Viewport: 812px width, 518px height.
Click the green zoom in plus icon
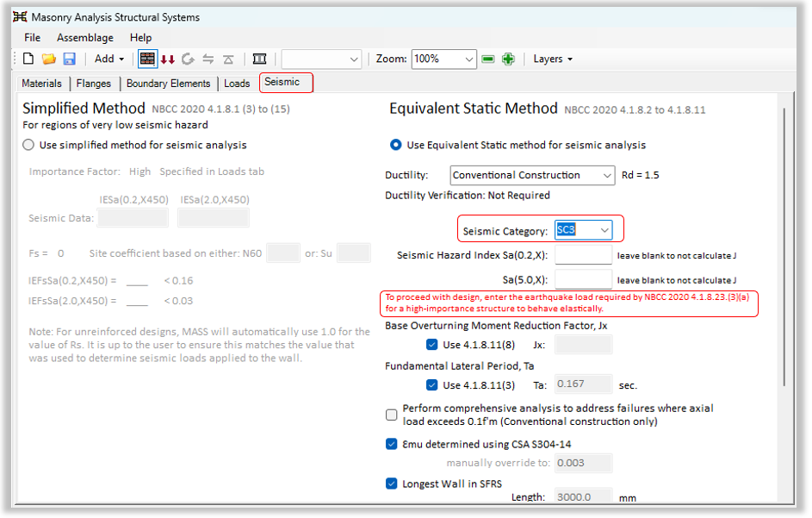[x=509, y=59]
